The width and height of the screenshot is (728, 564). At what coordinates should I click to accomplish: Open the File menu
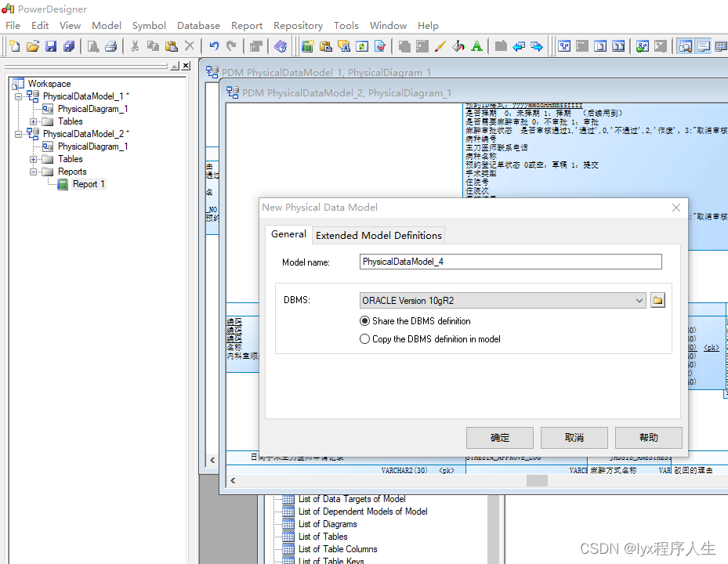(x=13, y=26)
